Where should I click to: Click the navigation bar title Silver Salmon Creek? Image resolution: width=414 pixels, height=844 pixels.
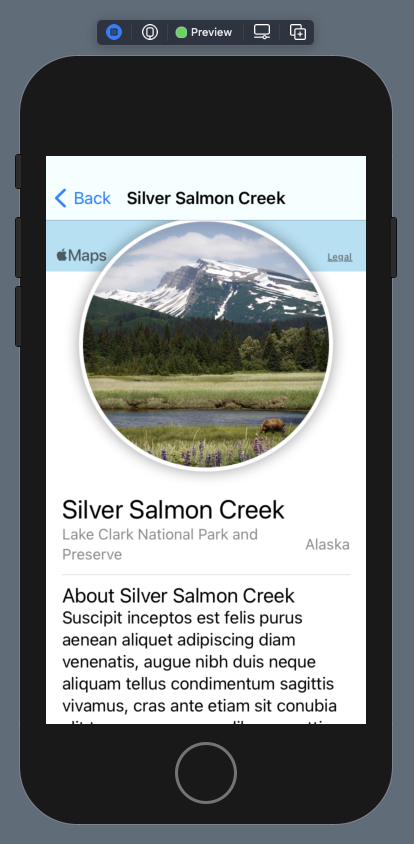coord(206,198)
